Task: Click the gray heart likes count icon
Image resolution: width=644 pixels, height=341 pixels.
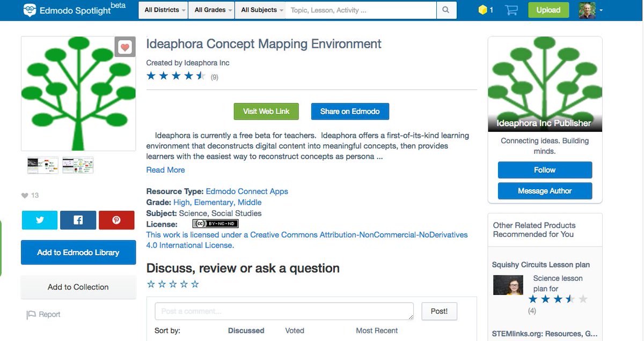Action: click(24, 195)
